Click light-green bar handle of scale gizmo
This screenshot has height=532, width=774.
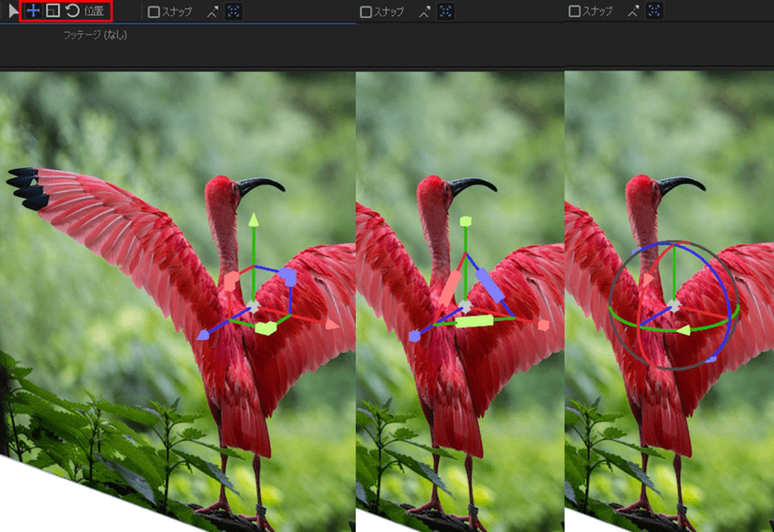(x=474, y=321)
